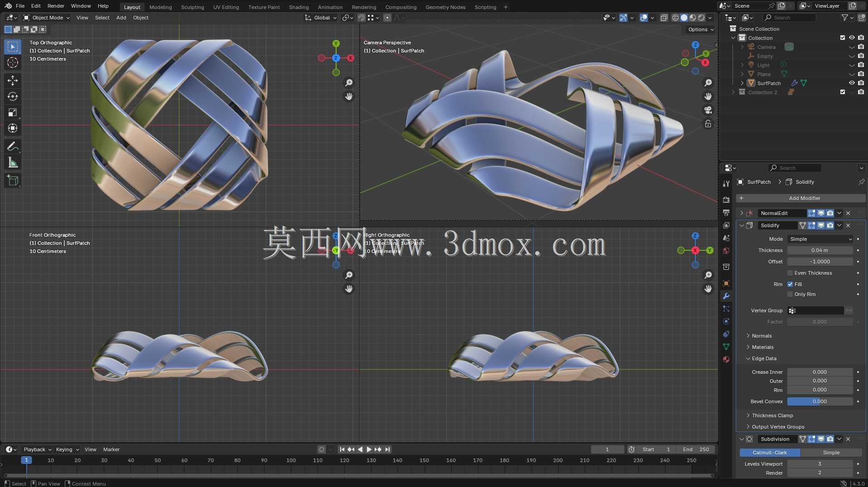Open Material properties tab
This screenshot has width=868, height=487.
coord(726,359)
